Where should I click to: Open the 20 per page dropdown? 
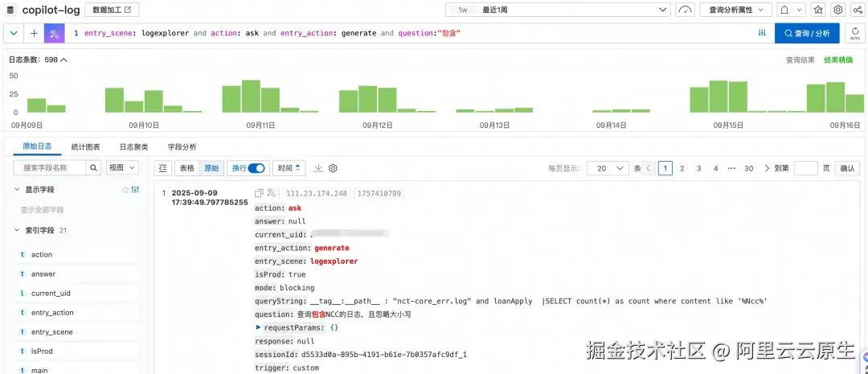click(x=608, y=168)
